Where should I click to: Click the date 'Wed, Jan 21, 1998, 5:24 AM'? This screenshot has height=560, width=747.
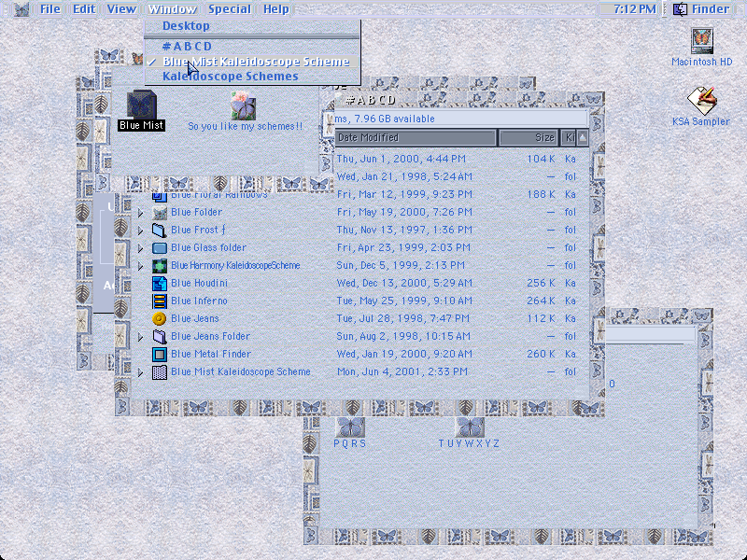tap(404, 176)
